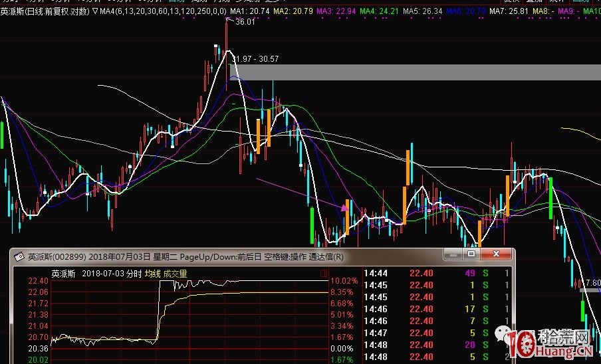Toggle the yellow 均线 legend label
The image size is (601, 364).
(152, 274)
